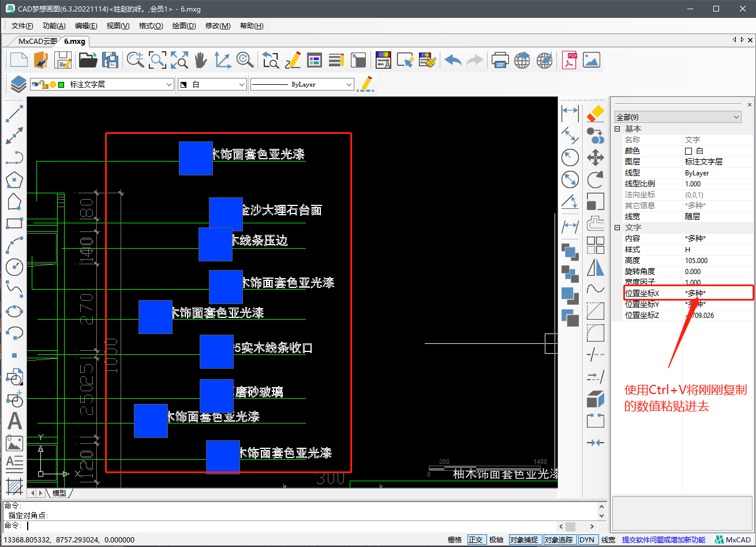
Task: Select the Line drawing tool
Action: click(x=14, y=113)
